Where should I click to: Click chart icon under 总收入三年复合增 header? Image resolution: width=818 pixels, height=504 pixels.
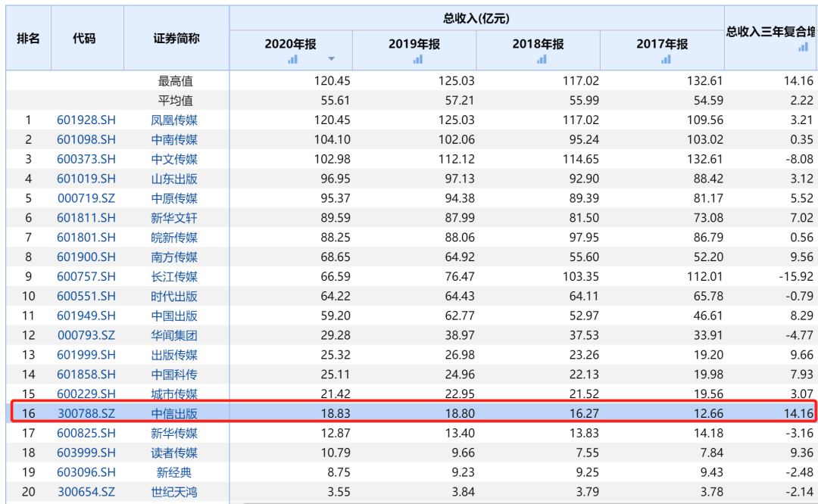(x=803, y=48)
